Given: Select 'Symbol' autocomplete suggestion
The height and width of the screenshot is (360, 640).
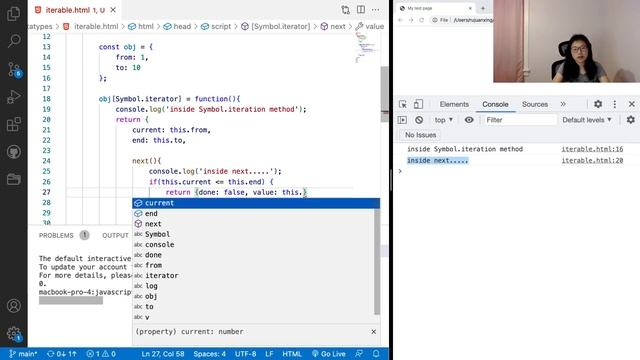Looking at the screenshot, I should tap(253, 234).
